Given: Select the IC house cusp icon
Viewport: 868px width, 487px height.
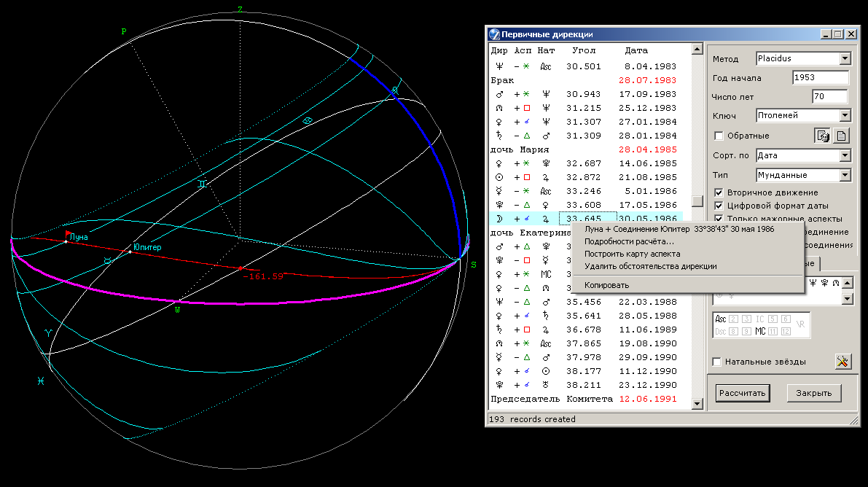Looking at the screenshot, I should (760, 319).
